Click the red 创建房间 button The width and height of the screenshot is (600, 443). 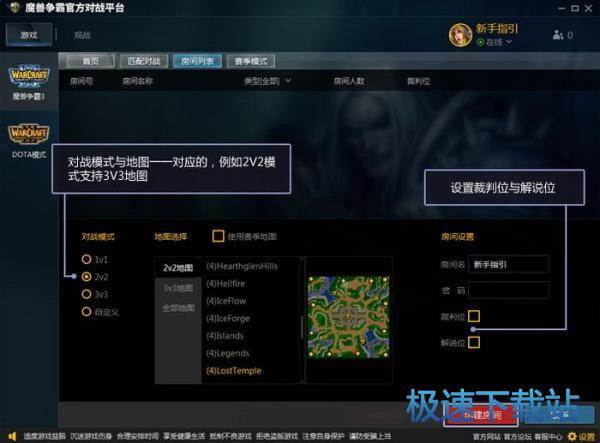[x=481, y=415]
